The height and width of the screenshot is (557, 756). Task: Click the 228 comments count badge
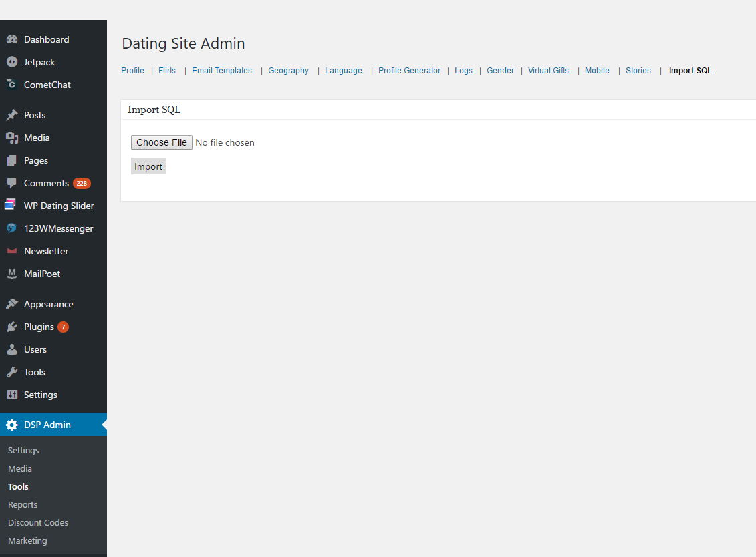(x=82, y=183)
